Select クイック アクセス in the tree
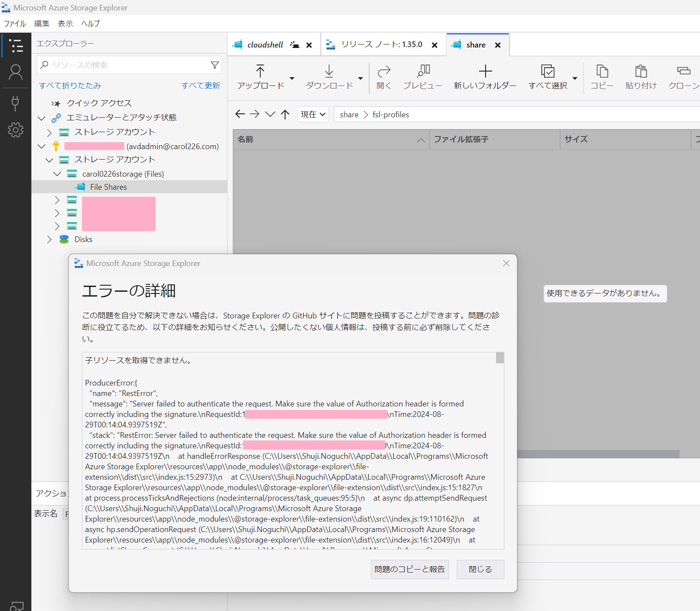This screenshot has height=611, width=700. pyautogui.click(x=99, y=103)
